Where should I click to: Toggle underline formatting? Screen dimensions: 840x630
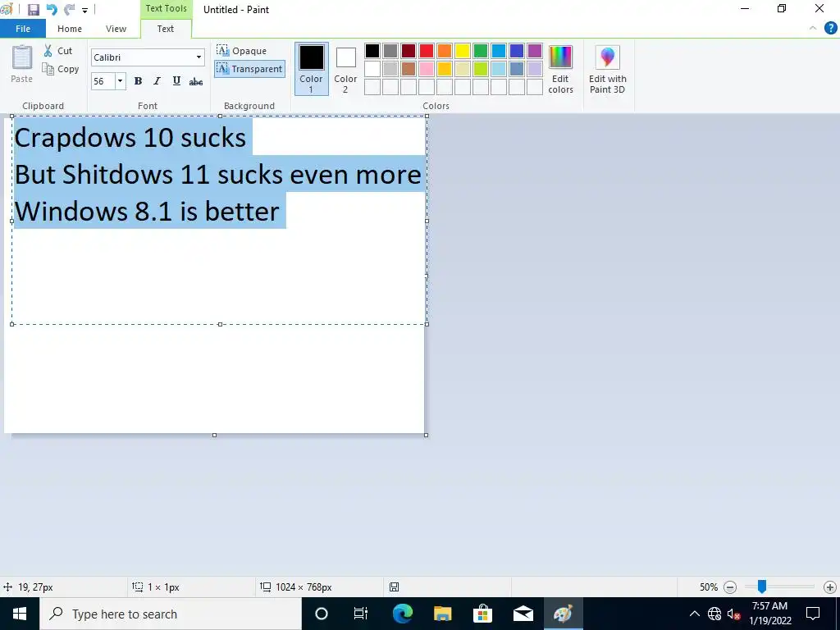[176, 81]
